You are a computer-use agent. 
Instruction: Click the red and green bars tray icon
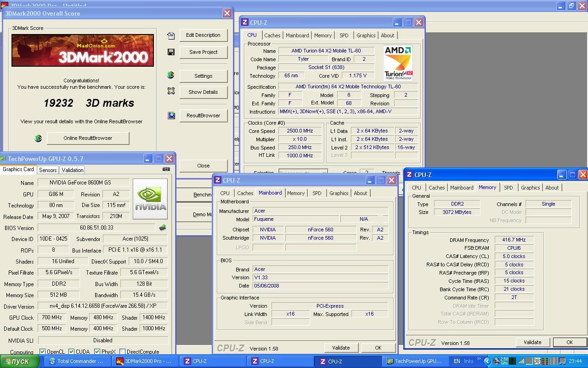[x=545, y=361]
